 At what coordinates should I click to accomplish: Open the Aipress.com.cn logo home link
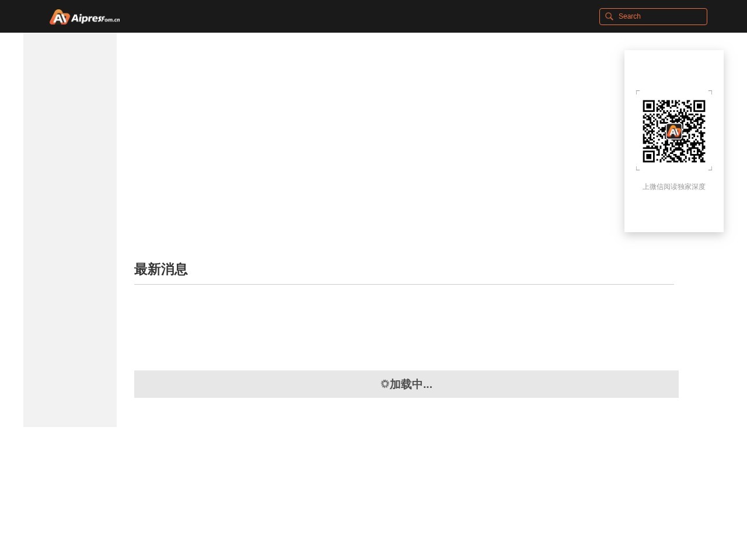click(x=85, y=17)
